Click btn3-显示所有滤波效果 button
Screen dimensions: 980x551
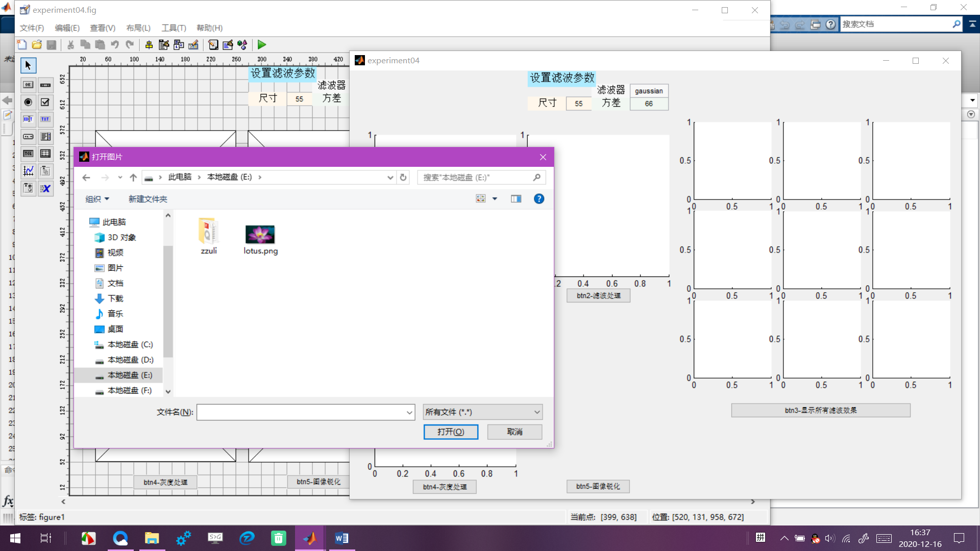click(x=820, y=410)
